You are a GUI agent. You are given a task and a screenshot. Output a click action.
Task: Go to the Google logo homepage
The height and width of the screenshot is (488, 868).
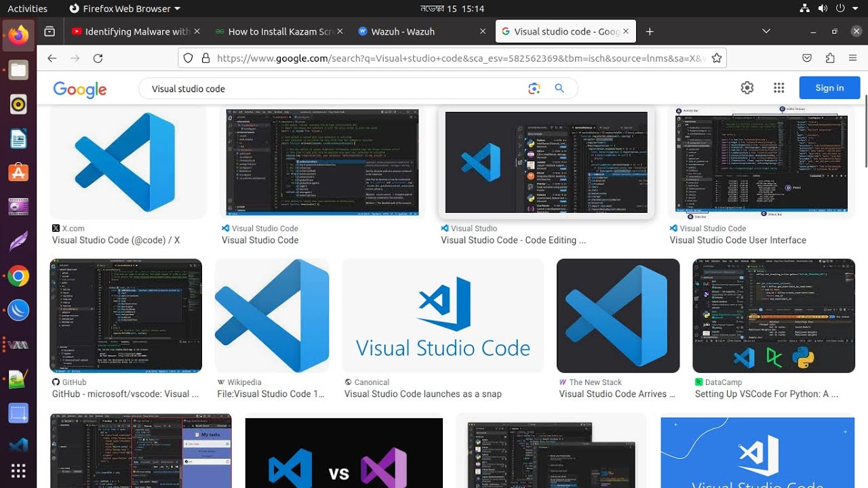pyautogui.click(x=80, y=89)
